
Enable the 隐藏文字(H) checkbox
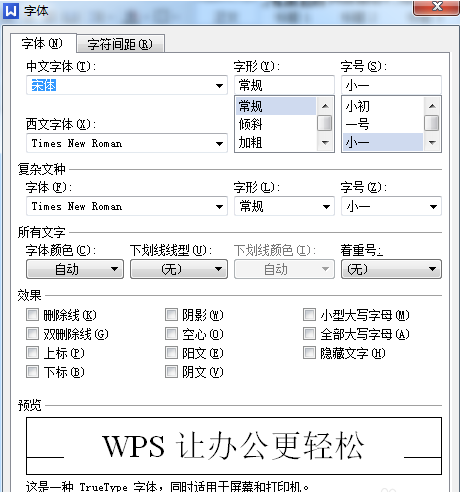pos(309,353)
